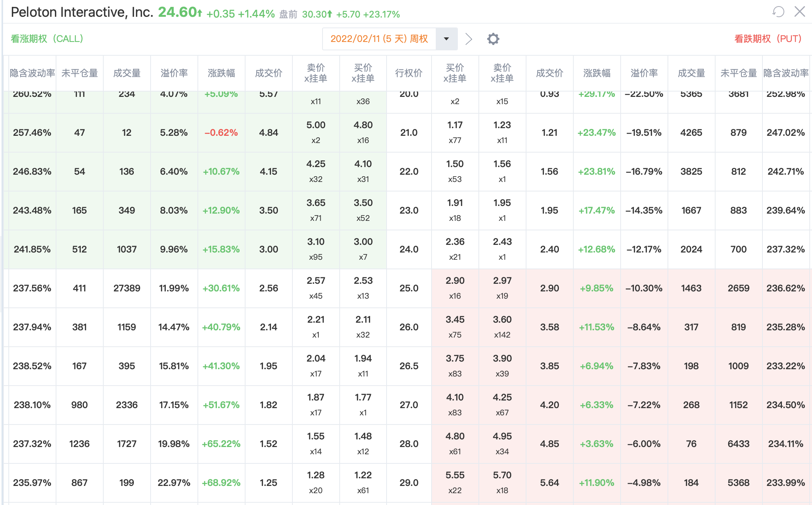Click put last price 5.64 cell
The width and height of the screenshot is (812, 505).
(x=549, y=482)
